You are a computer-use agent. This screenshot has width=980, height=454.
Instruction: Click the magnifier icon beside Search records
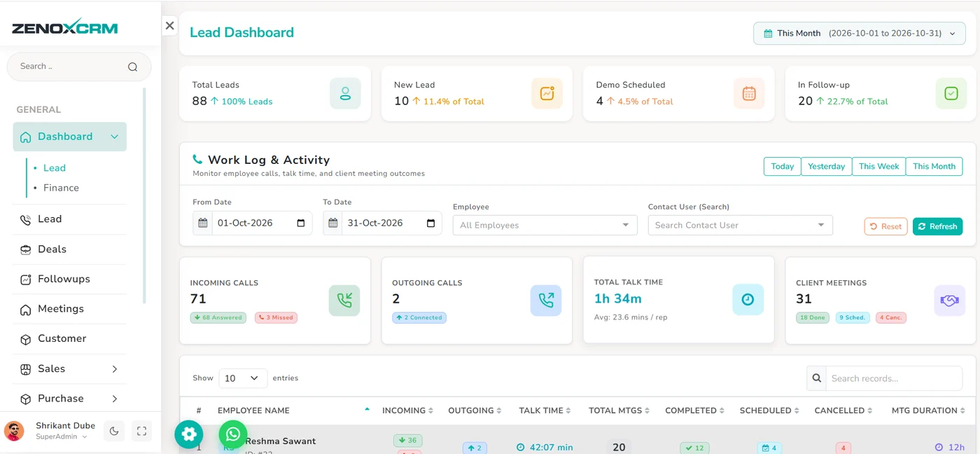point(816,378)
